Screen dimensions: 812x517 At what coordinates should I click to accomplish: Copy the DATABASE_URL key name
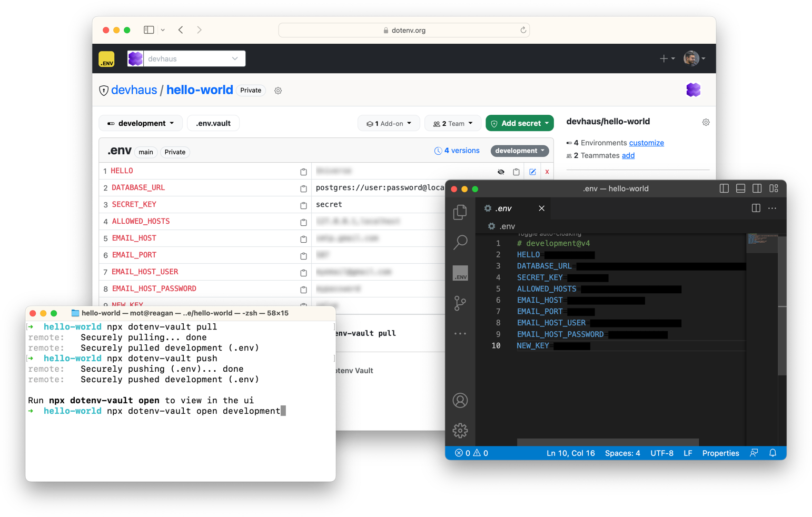(303, 188)
